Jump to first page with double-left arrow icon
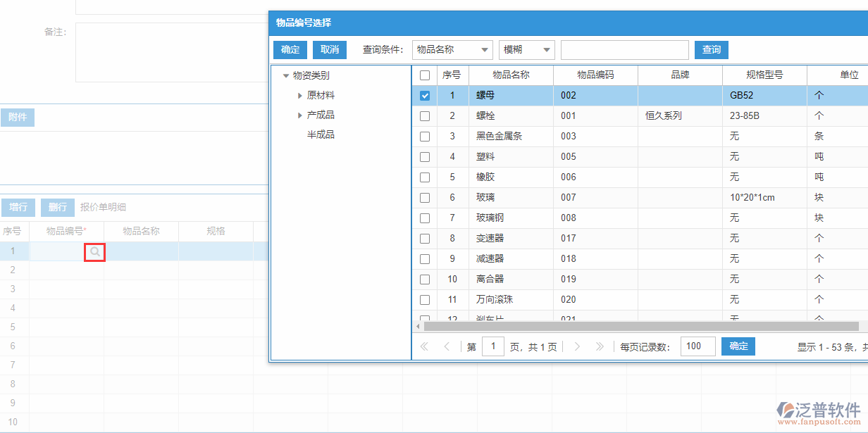Image resolution: width=868 pixels, height=433 pixels. [x=424, y=346]
